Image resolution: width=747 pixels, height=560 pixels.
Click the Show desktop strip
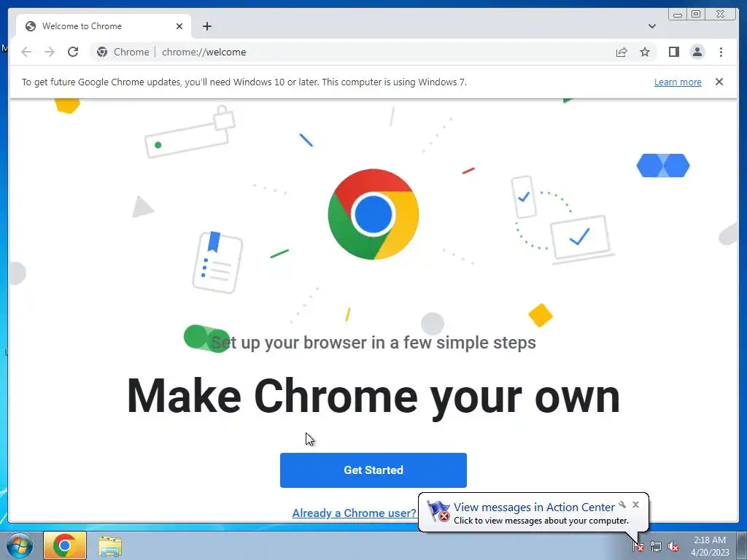click(742, 545)
